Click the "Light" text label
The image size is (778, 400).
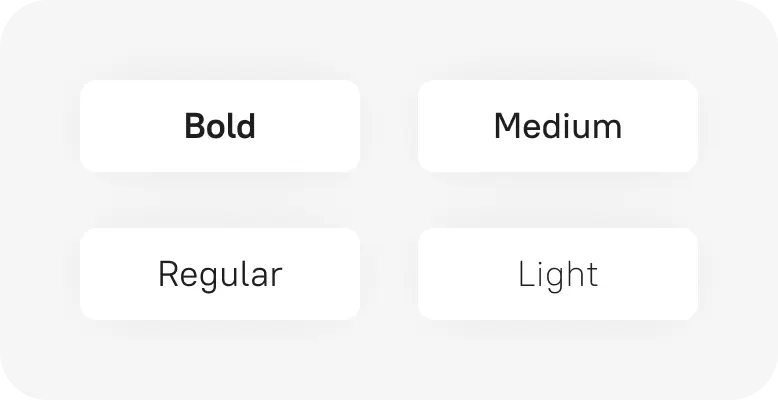[x=558, y=275]
